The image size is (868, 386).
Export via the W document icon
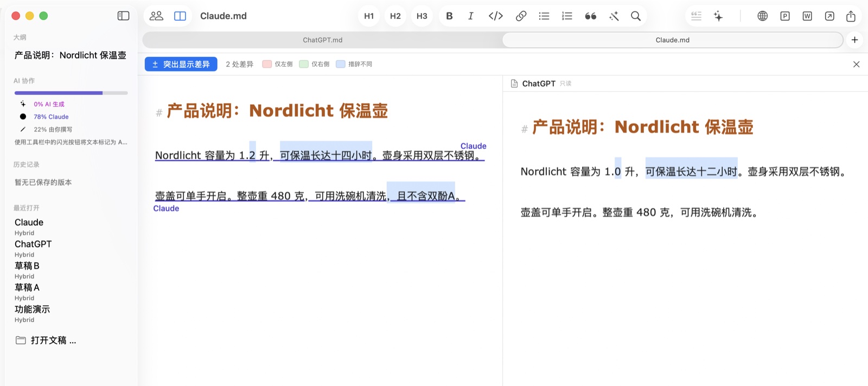click(x=807, y=16)
